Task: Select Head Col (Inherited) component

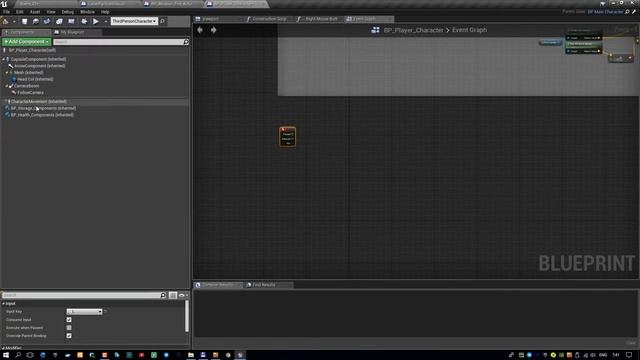Action: [35, 79]
